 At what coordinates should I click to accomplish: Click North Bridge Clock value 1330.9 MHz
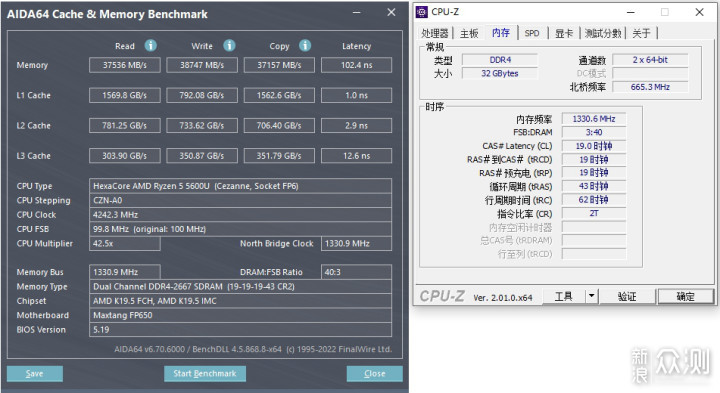[356, 243]
